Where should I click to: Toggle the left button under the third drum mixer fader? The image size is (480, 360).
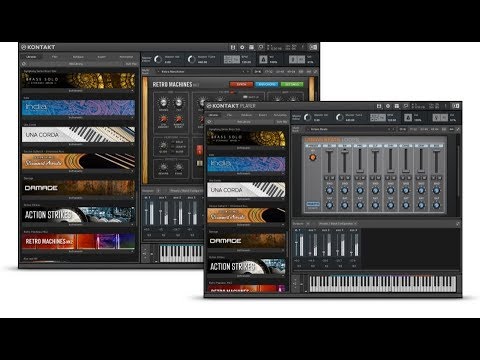[x=357, y=178]
